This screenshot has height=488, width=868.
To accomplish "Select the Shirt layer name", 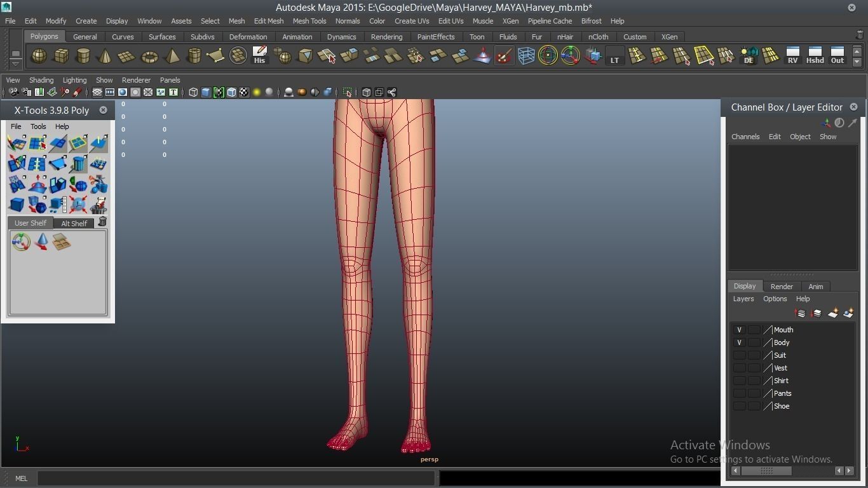I will (781, 381).
